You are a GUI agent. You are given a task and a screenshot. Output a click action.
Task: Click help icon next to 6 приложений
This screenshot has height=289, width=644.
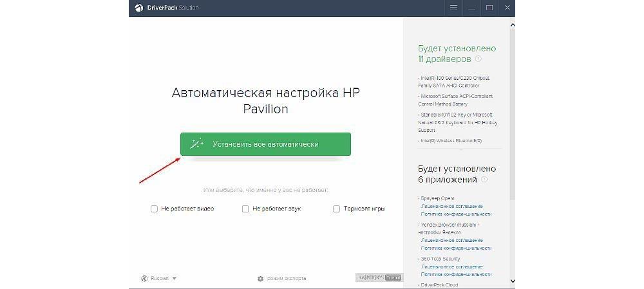[484, 180]
